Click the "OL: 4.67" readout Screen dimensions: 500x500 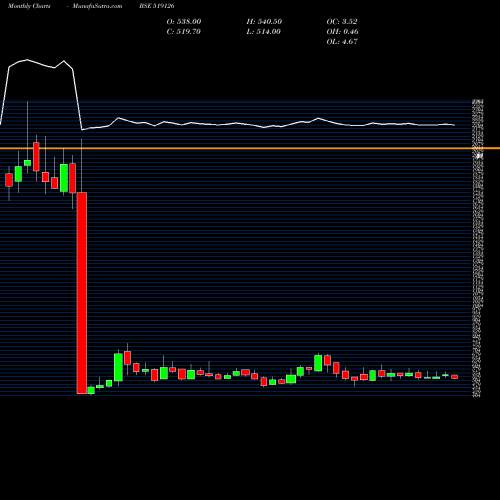click(x=342, y=41)
